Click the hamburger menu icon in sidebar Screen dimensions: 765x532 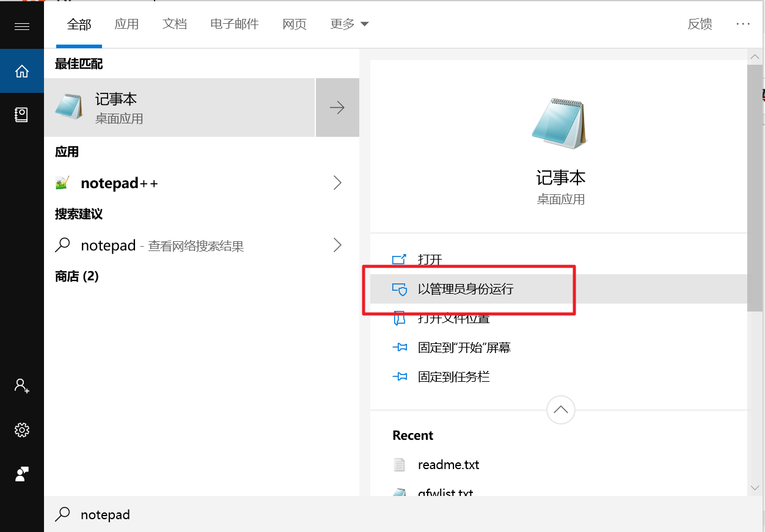(22, 26)
